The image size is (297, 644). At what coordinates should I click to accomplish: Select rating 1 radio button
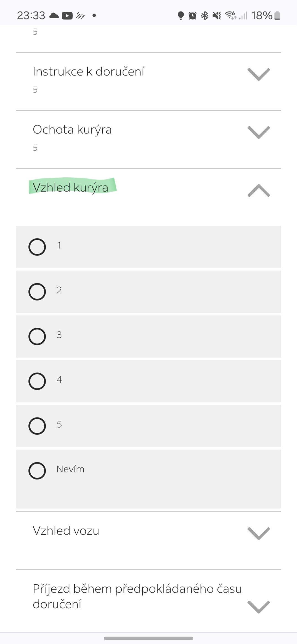click(37, 247)
